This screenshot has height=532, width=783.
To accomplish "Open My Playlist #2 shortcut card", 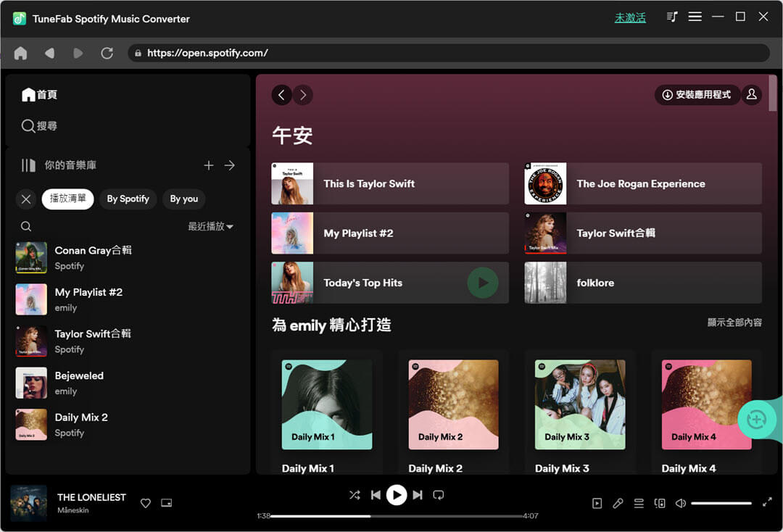I will 390,233.
